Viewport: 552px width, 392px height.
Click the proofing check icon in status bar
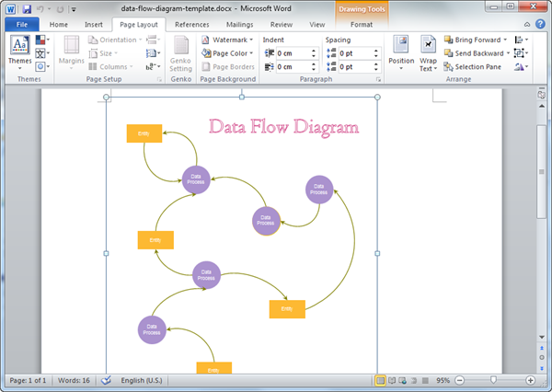[106, 380]
